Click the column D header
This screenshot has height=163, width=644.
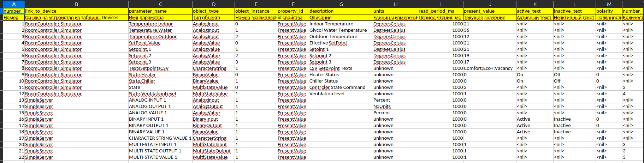pos(213,4)
